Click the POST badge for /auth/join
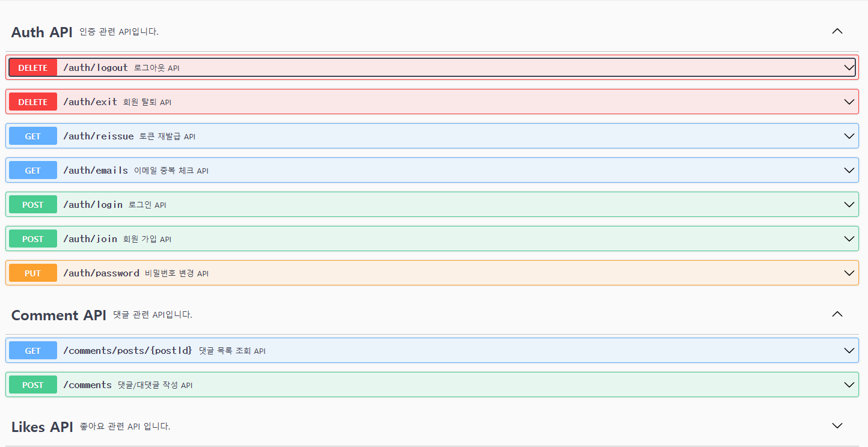868x447 pixels. tap(33, 239)
